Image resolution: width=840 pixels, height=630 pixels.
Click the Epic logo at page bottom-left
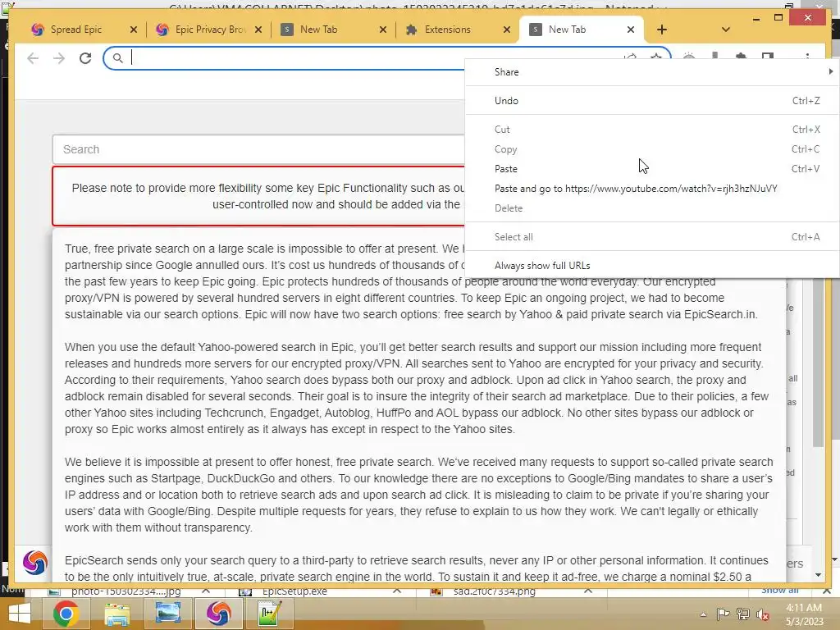[x=34, y=563]
